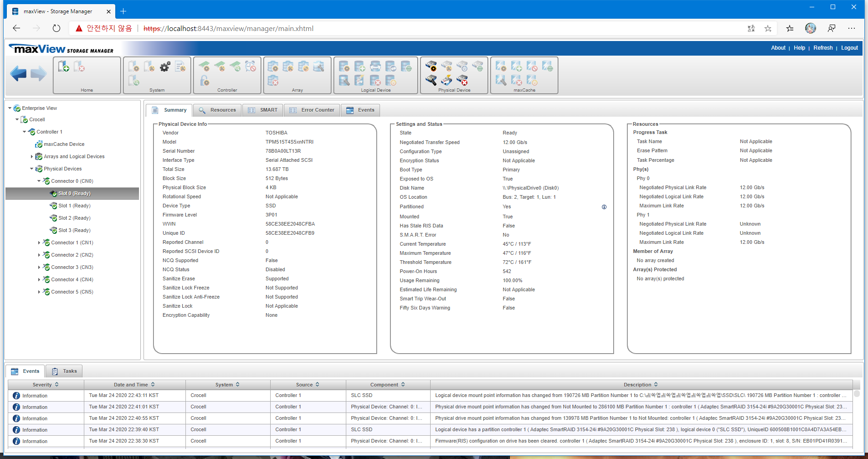Expand Connector 5 (CN5) node
The width and height of the screenshot is (868, 459).
click(39, 292)
